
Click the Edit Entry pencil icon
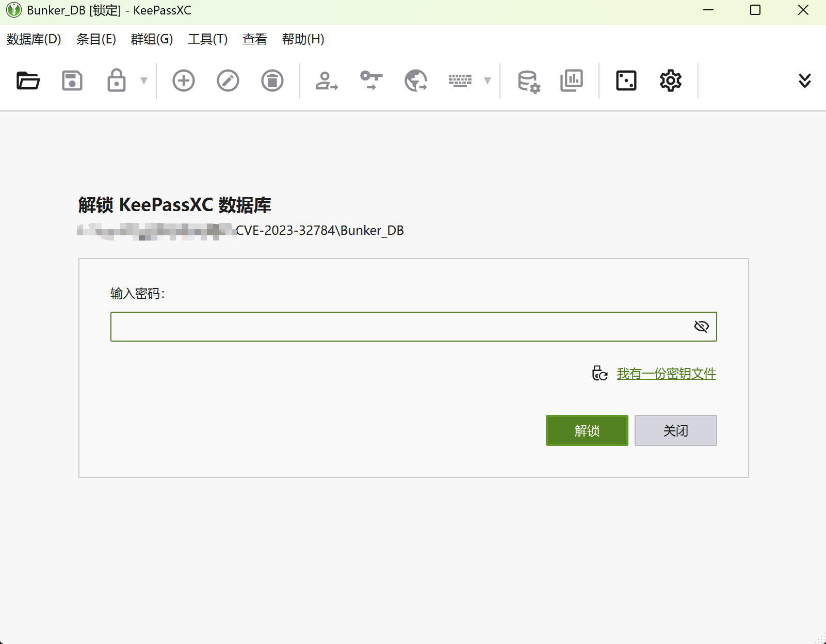pos(228,81)
